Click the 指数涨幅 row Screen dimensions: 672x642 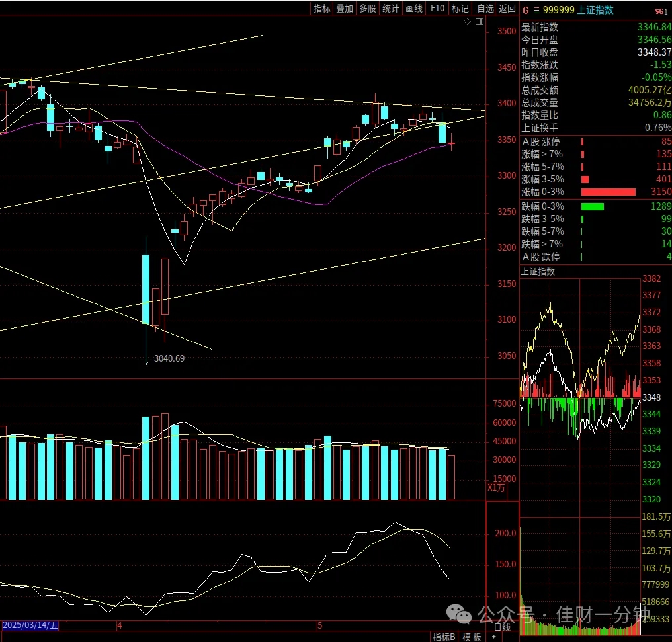[596, 77]
